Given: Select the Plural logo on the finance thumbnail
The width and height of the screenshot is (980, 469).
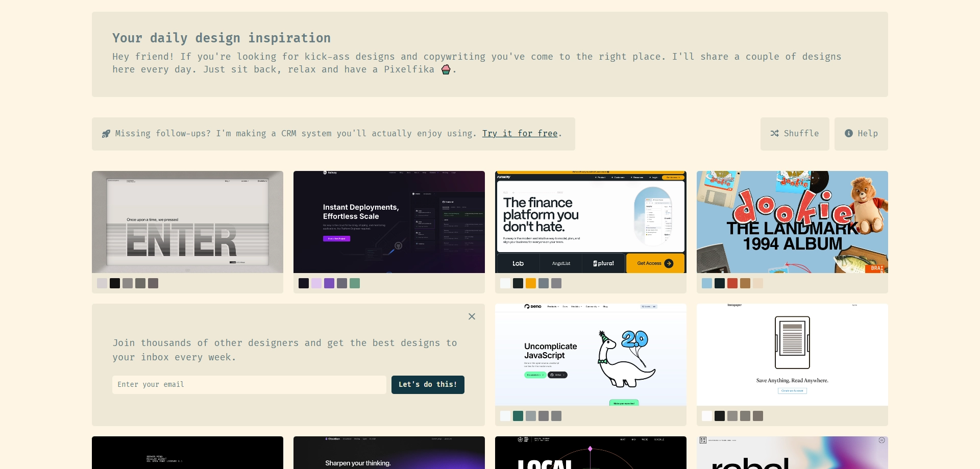Looking at the screenshot, I should (x=603, y=263).
